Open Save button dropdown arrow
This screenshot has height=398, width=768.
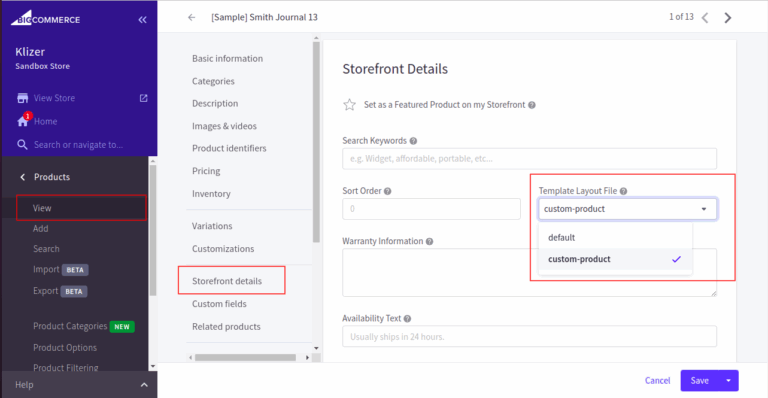tap(728, 380)
